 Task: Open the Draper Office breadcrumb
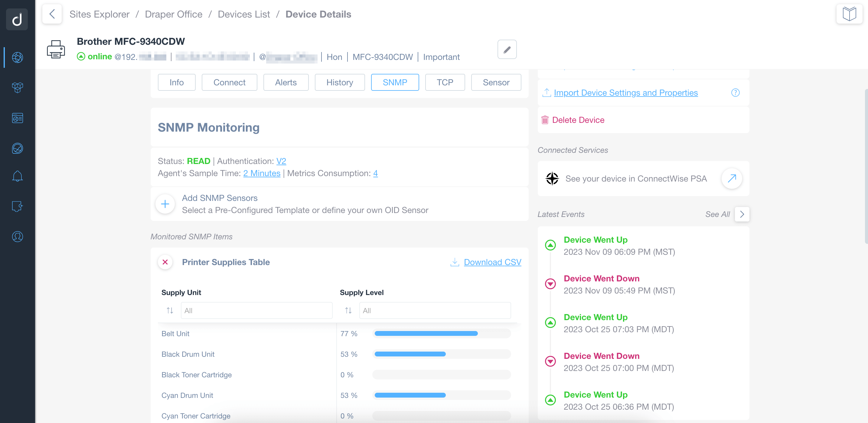tap(174, 14)
